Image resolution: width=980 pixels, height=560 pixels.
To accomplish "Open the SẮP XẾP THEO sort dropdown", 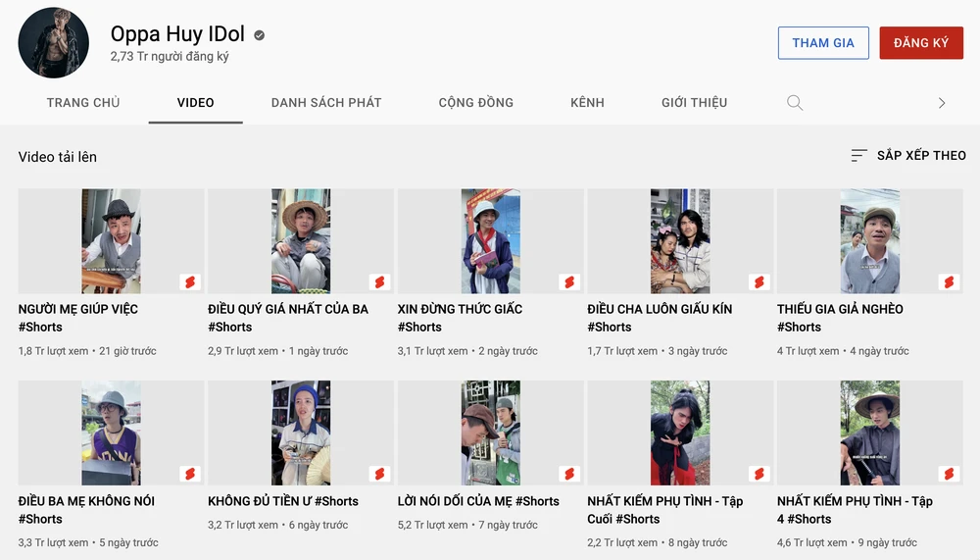I will [908, 156].
